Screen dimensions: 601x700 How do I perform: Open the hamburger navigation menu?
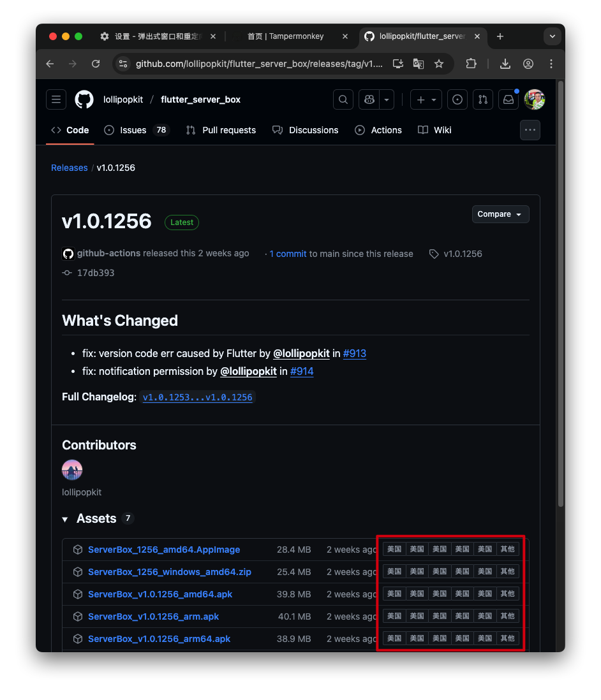(56, 99)
